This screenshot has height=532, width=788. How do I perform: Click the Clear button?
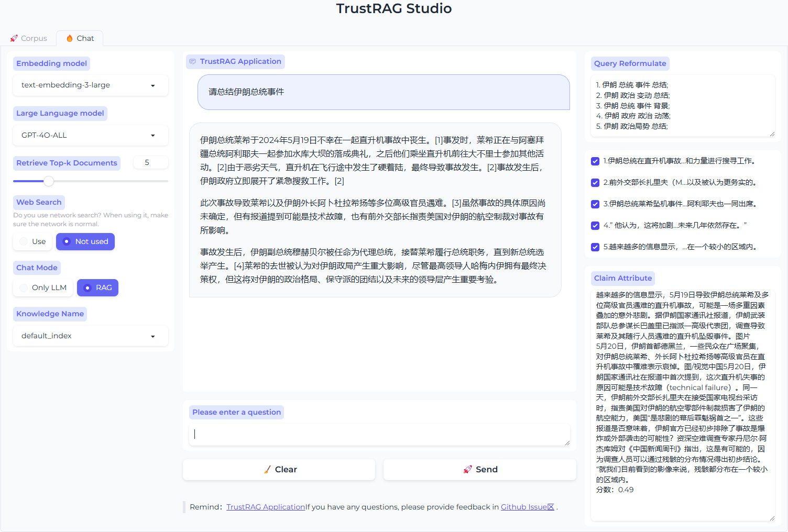[279, 470]
